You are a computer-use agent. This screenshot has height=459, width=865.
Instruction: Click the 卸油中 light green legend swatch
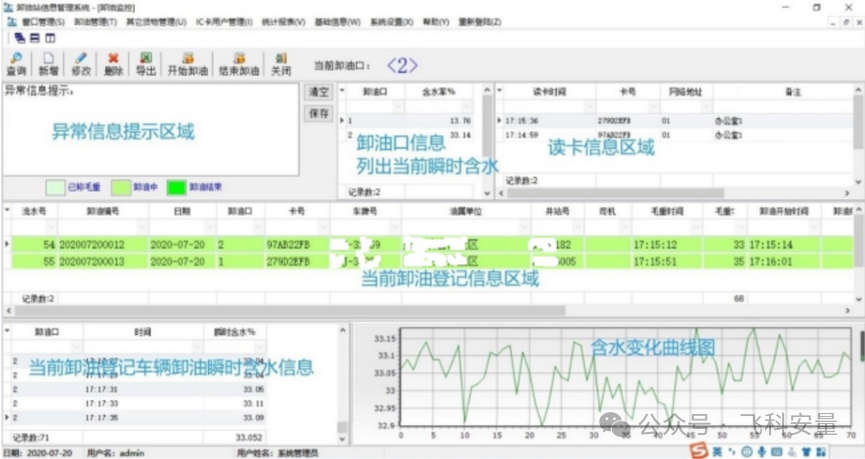click(120, 188)
